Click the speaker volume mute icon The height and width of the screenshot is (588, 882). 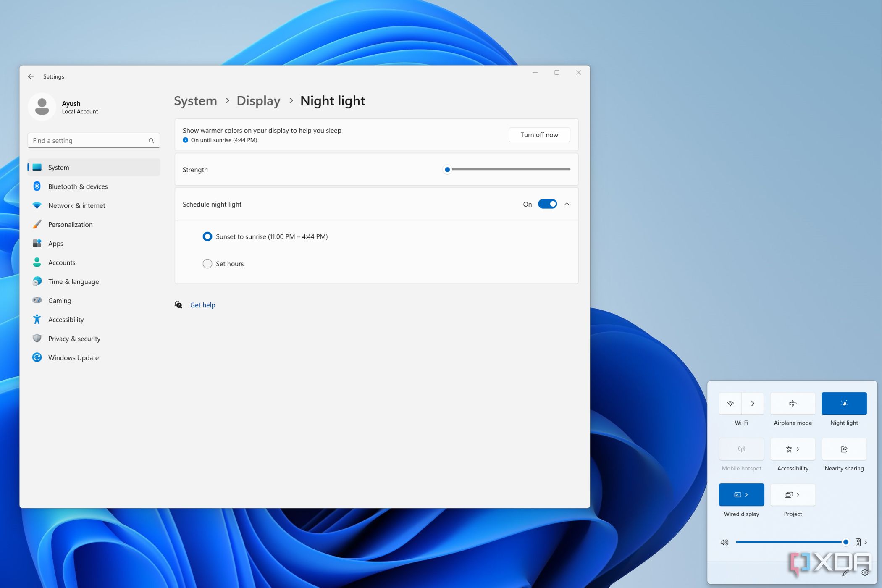click(x=724, y=542)
